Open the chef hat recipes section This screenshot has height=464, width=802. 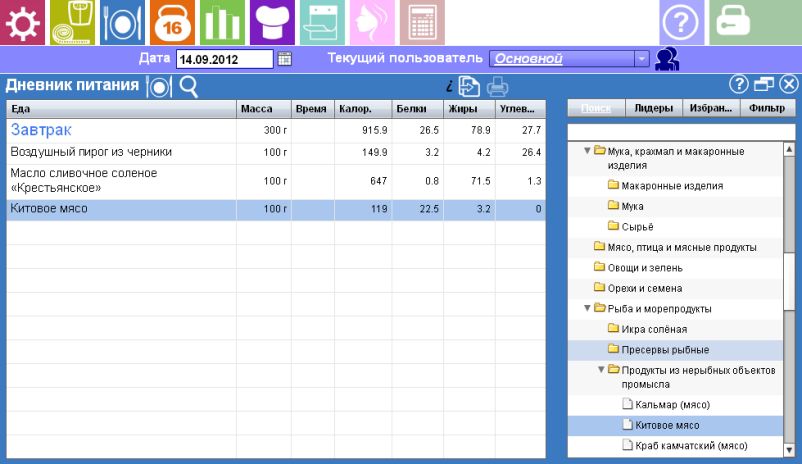pos(273,22)
